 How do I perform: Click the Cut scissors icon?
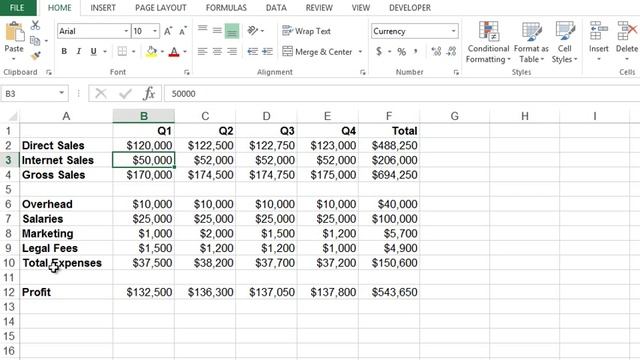coord(36,25)
